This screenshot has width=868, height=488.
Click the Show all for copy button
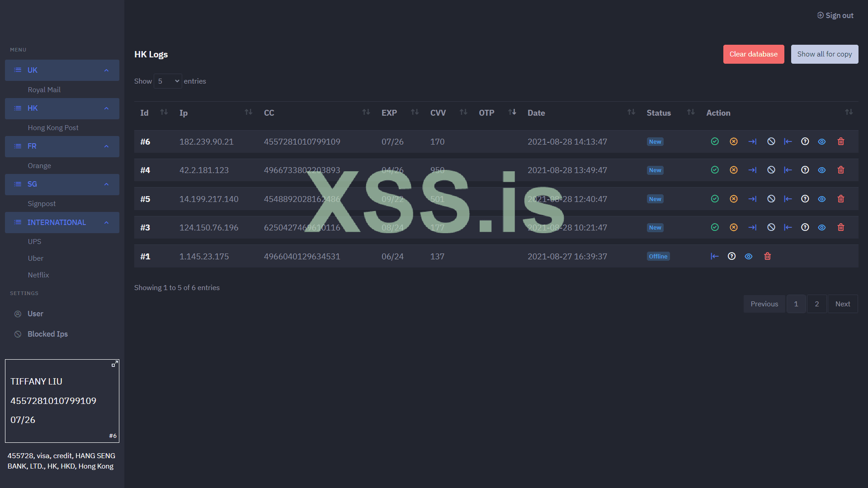[824, 54]
